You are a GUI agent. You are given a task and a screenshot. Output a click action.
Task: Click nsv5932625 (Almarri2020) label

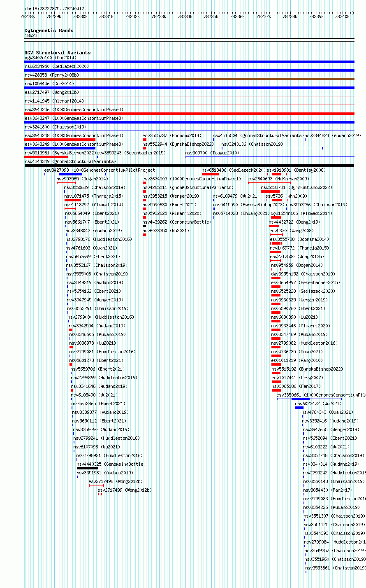tap(172, 213)
